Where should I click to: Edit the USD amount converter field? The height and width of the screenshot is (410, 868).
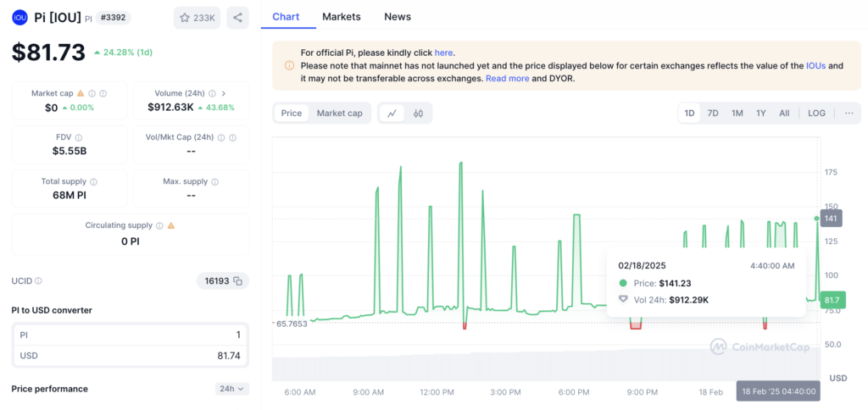[130, 356]
